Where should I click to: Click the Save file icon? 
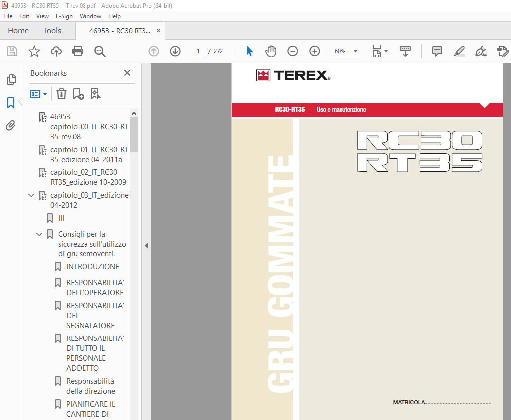click(x=12, y=51)
